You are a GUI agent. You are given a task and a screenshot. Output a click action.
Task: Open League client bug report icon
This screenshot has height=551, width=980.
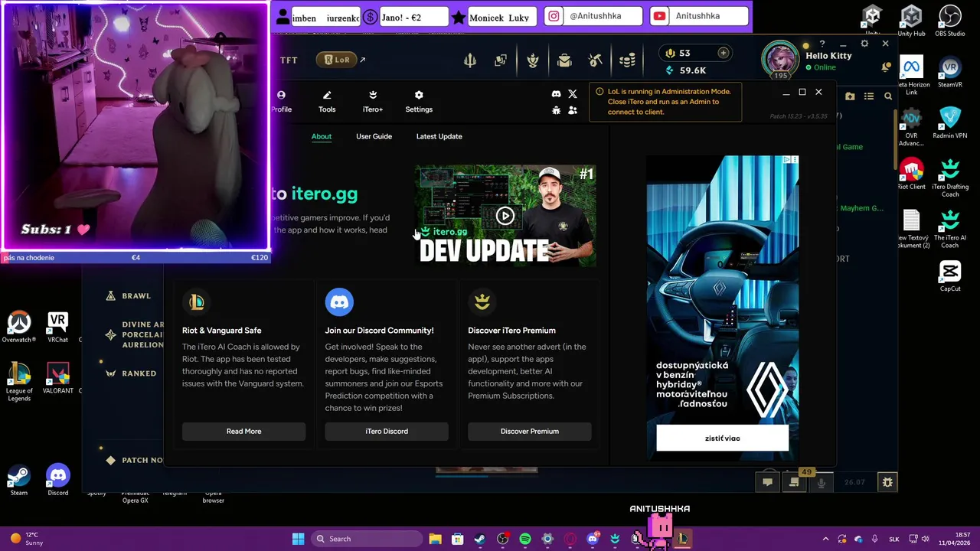click(887, 482)
